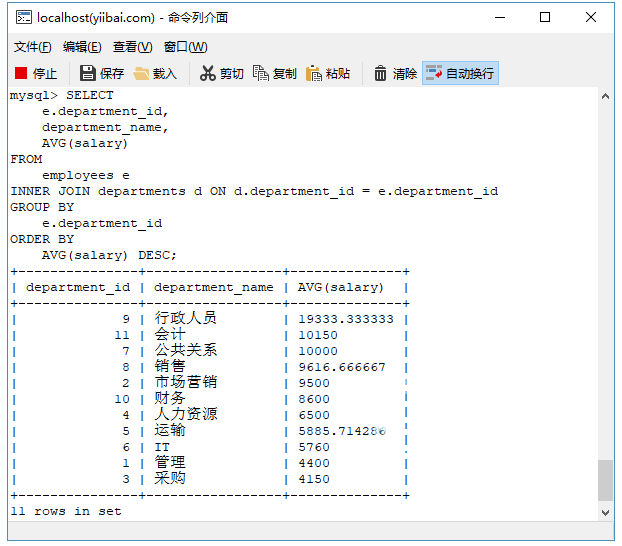The height and width of the screenshot is (546, 622).
Task: Click the window's console icon in title bar
Action: pos(24,17)
